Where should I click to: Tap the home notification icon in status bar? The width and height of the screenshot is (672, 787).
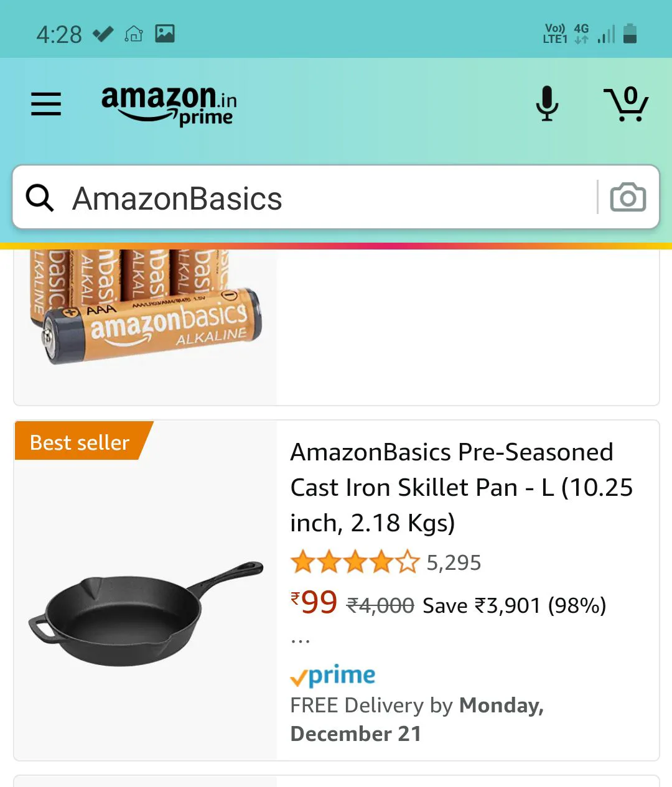(x=134, y=34)
